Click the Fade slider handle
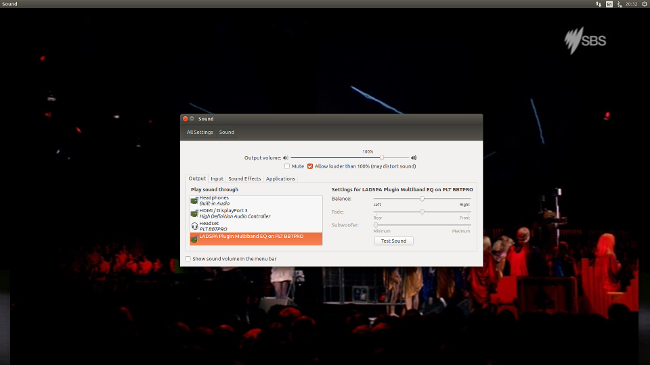The height and width of the screenshot is (365, 650). (422, 212)
